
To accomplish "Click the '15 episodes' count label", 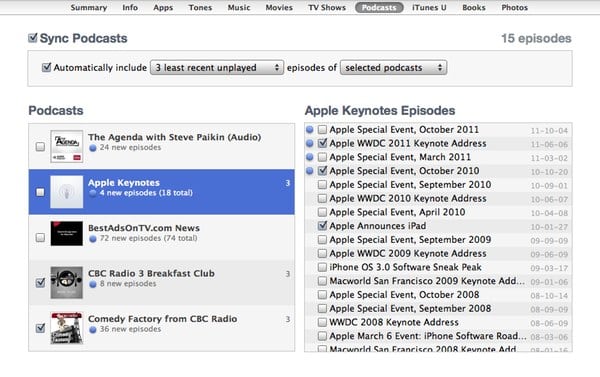I will (x=536, y=38).
